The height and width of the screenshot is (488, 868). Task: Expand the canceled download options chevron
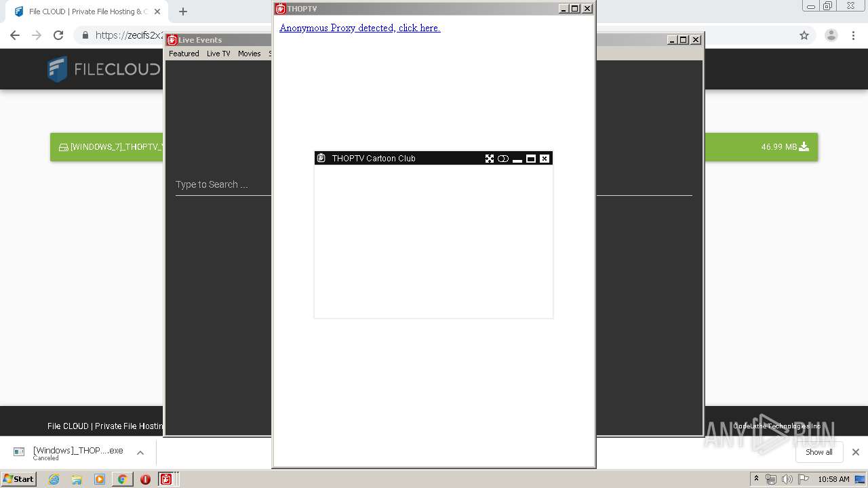[x=140, y=453]
